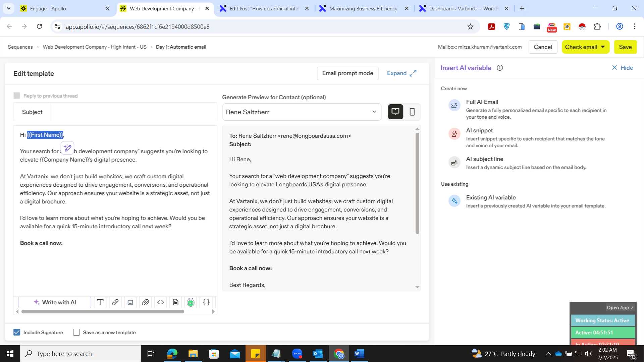
Task: Open Microsoft Word from taskbar
Action: 359,354
